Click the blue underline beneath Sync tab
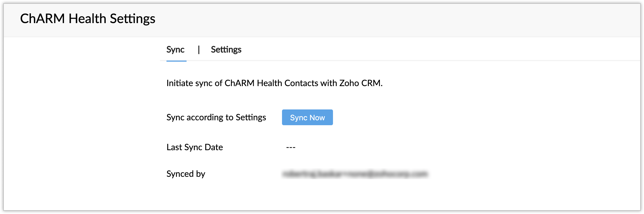 click(x=176, y=61)
